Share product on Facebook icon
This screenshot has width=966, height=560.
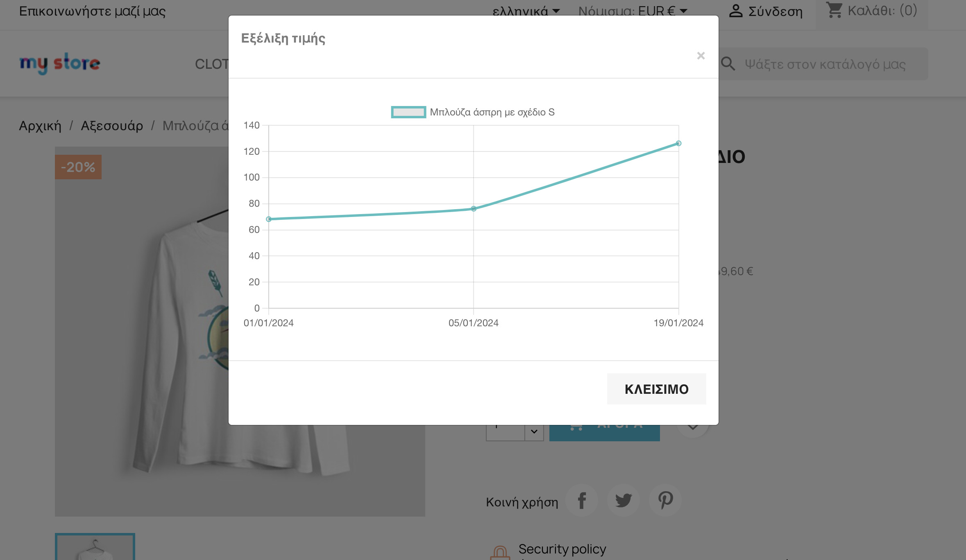click(x=582, y=500)
